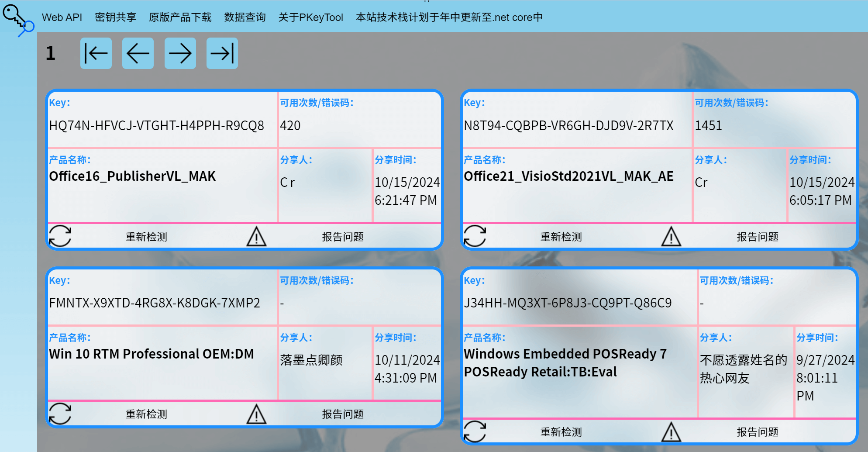Click 报告问题 on the Office21_VisioStd2021VL card
868x452 pixels.
click(x=757, y=237)
